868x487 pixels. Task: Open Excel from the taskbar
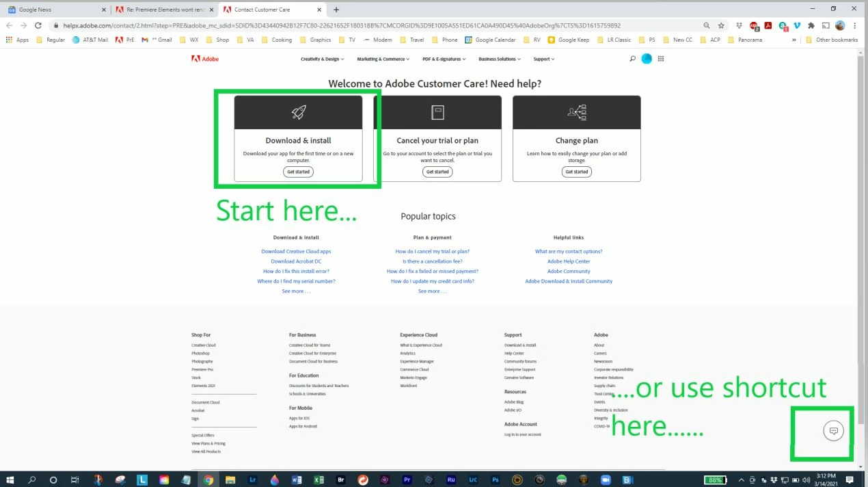pos(318,480)
